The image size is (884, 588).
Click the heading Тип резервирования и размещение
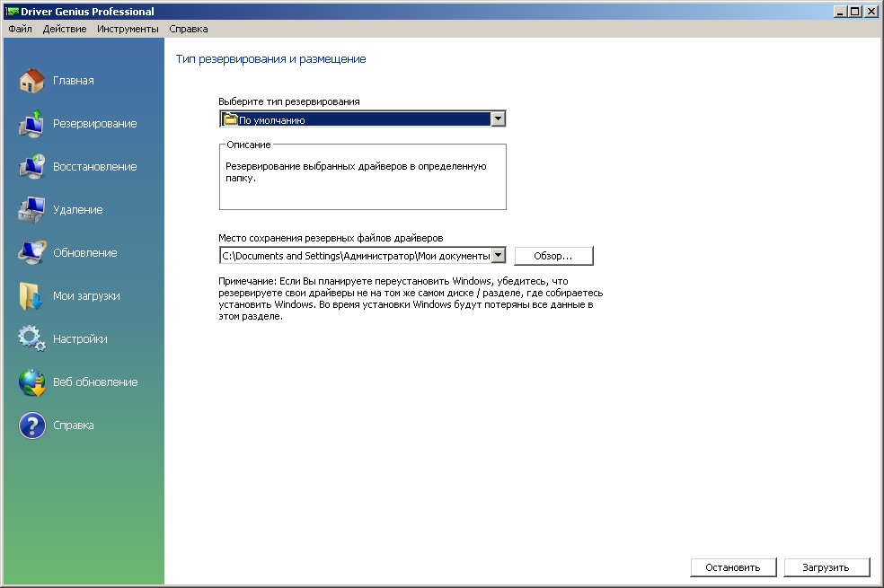[x=270, y=59]
